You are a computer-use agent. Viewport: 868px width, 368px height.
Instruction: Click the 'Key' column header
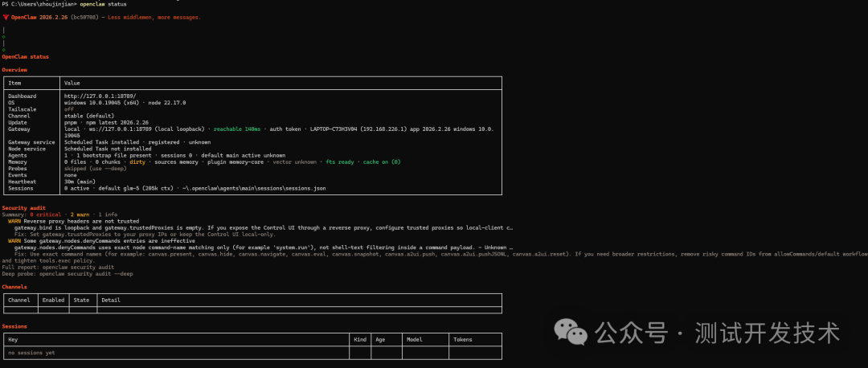coord(13,339)
